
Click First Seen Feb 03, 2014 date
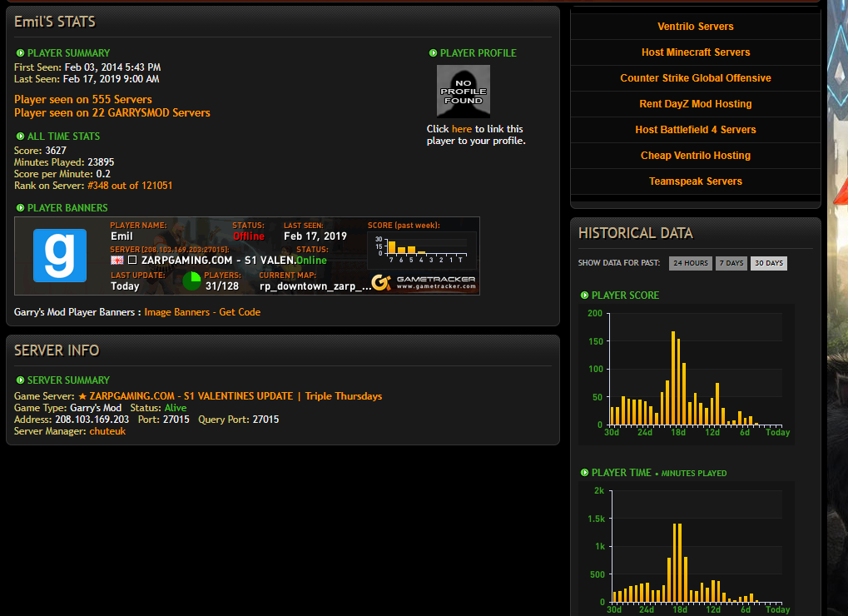(x=112, y=67)
